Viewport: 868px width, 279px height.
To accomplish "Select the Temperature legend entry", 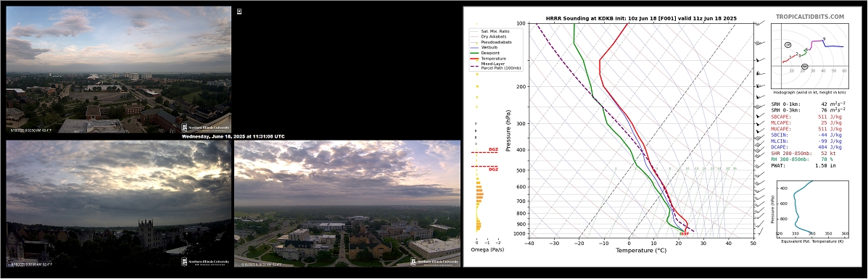I will tap(488, 58).
